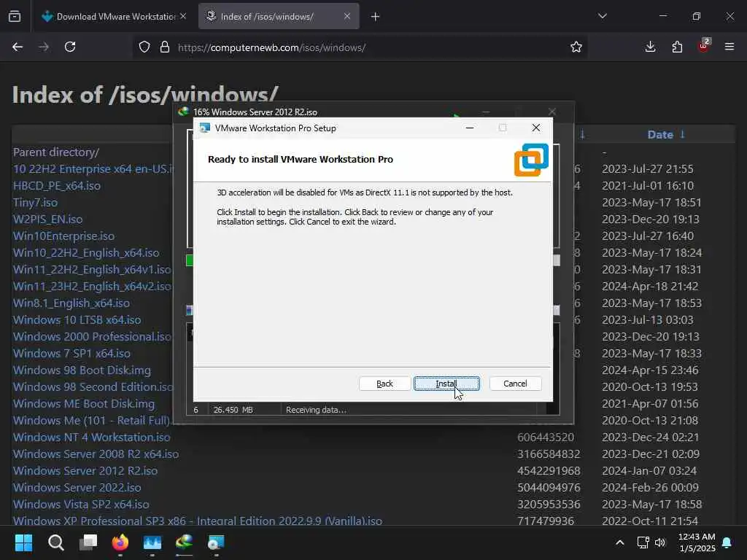Image resolution: width=747 pixels, height=560 pixels.
Task: Go back to previous page
Action: 18,47
